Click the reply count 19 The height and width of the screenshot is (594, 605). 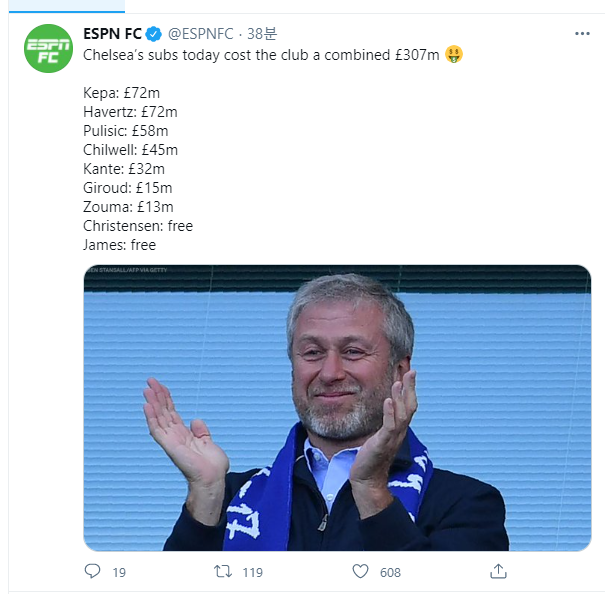click(119, 572)
